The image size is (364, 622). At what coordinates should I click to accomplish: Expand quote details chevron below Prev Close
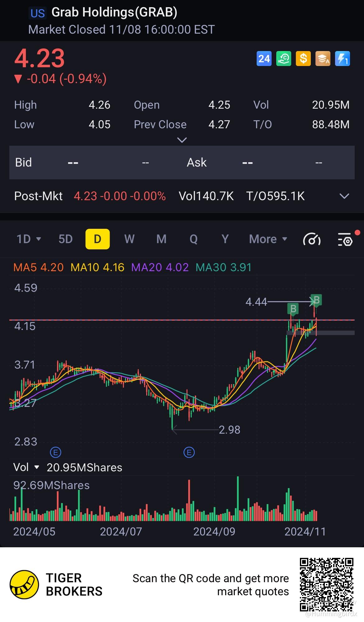(182, 140)
